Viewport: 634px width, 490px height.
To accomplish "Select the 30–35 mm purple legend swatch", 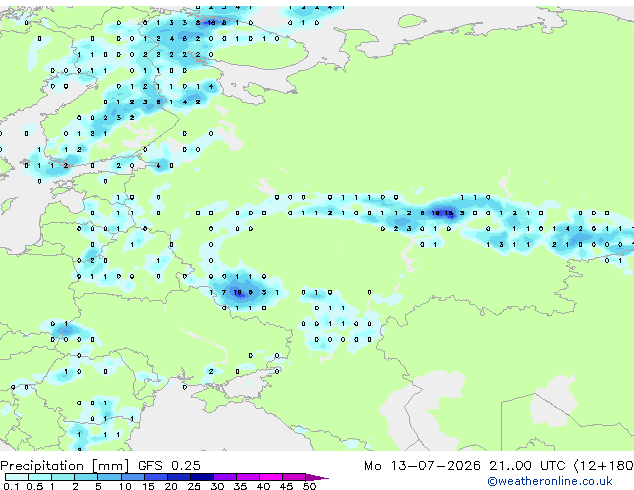I will tap(224, 477).
